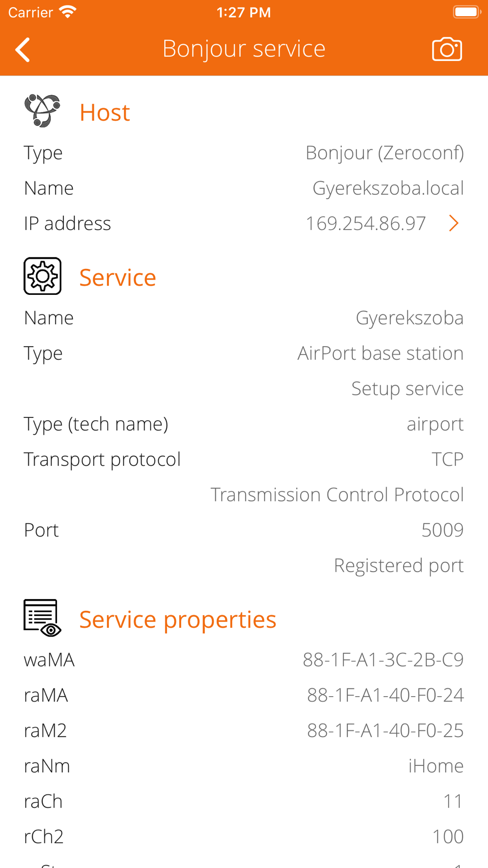Tap the port number 5009

(442, 530)
